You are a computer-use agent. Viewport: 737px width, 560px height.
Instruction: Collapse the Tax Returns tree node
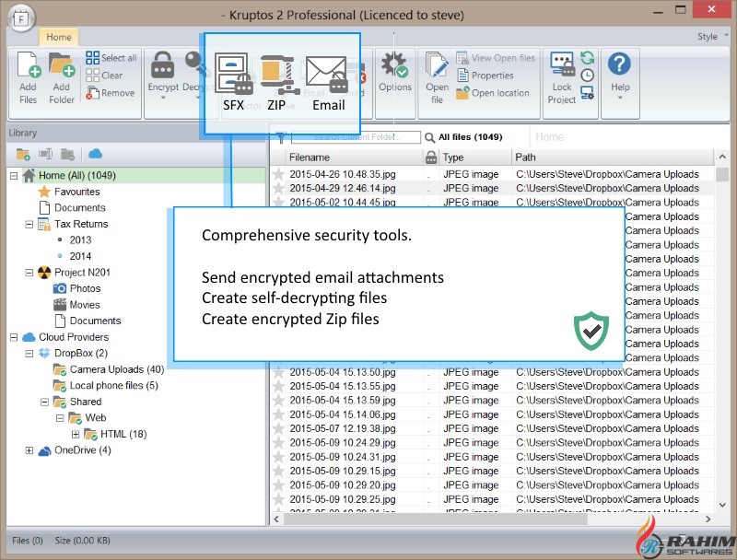point(29,224)
